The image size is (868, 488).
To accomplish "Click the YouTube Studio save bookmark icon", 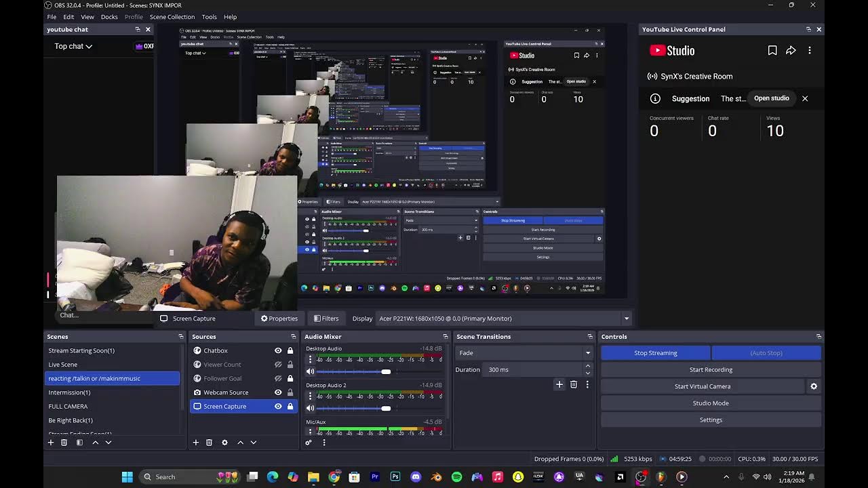I will click(772, 51).
